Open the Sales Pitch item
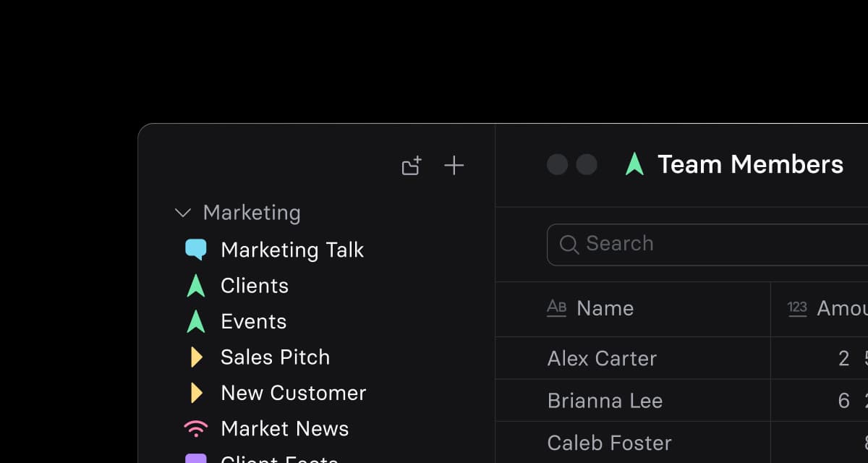Screen dimensions: 868x463 [275, 357]
